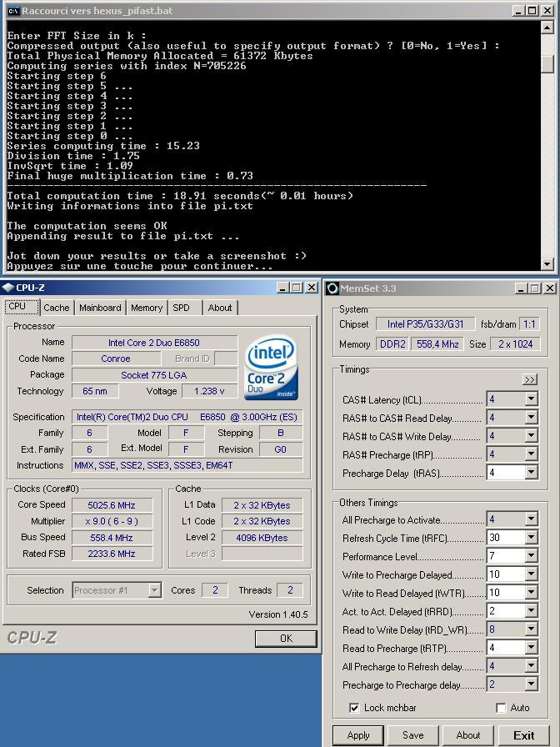Open the RAS# to CAS# Write Delay dropdown
The width and height of the screenshot is (560, 747).
(x=531, y=436)
